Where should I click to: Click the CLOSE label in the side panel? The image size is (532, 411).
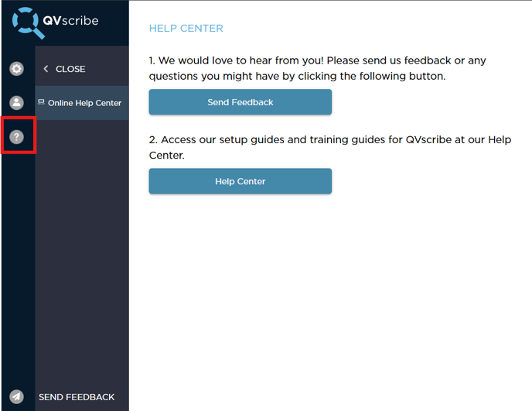coord(70,69)
